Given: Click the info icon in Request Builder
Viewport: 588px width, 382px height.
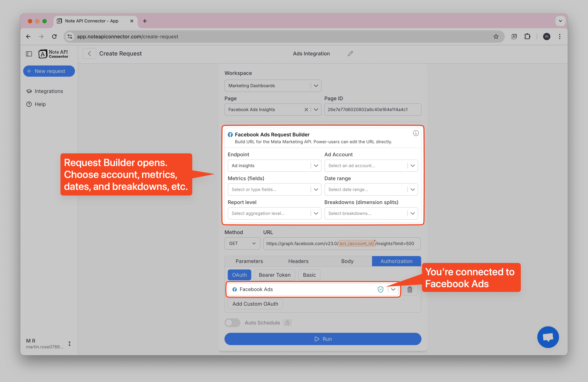Looking at the screenshot, I should point(416,133).
